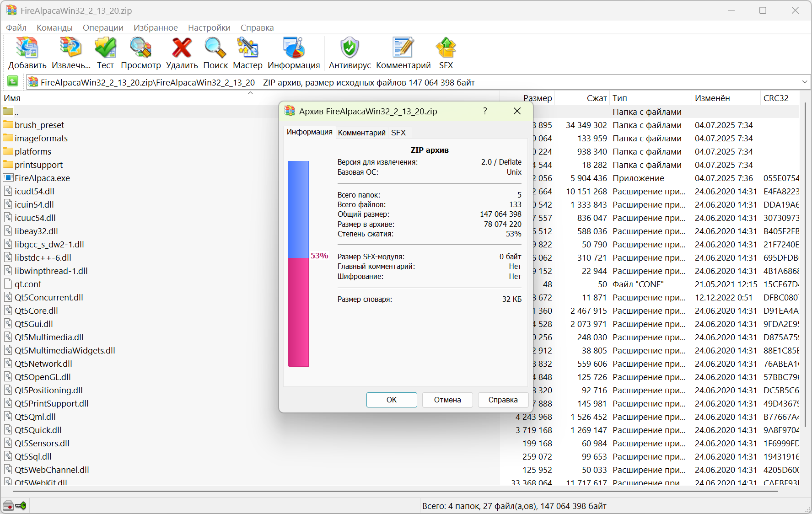Select the icuin54.dll file
The height and width of the screenshot is (514, 812).
pyautogui.click(x=29, y=204)
